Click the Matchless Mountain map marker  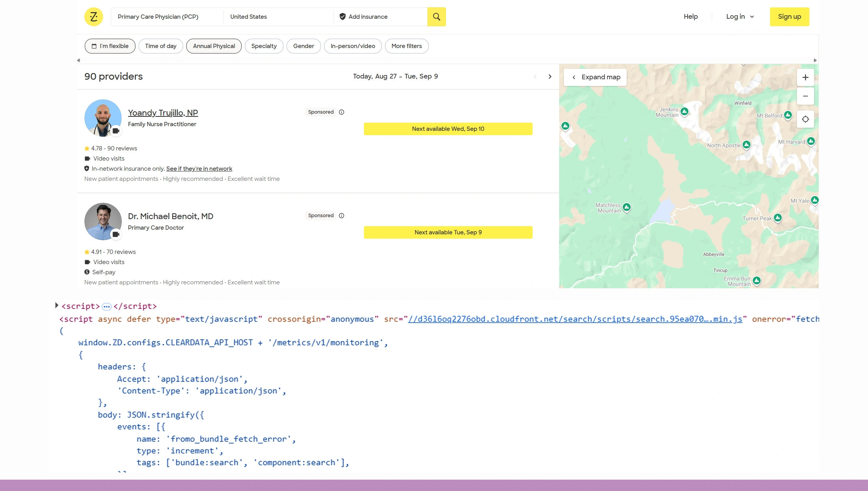pos(627,207)
